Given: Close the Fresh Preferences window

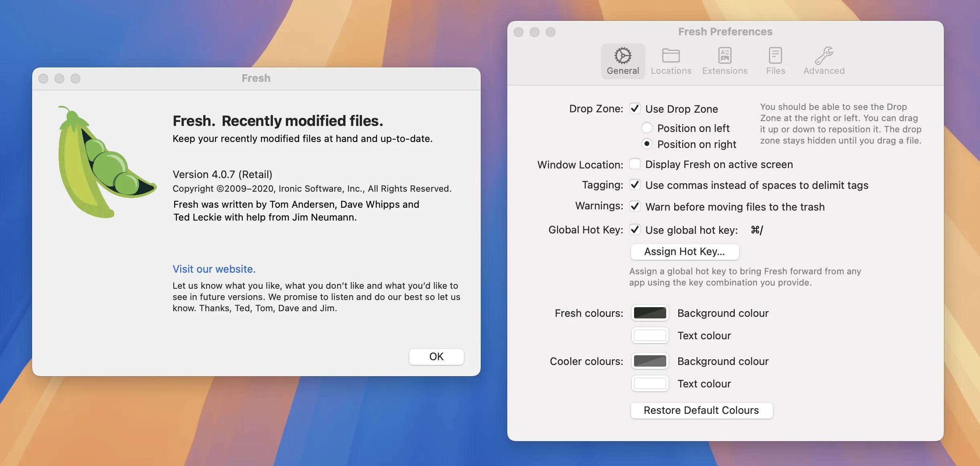Looking at the screenshot, I should coord(518,32).
